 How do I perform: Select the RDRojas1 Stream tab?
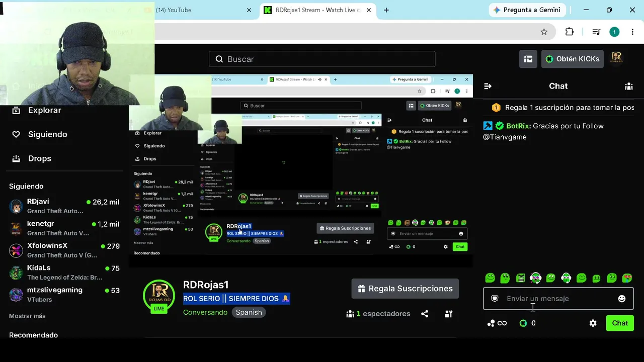click(318, 10)
